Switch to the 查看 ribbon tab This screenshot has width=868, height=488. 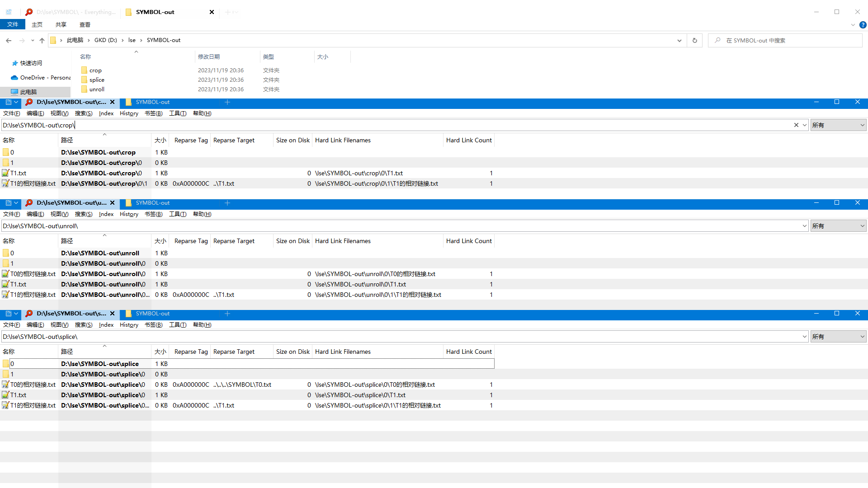click(x=85, y=25)
